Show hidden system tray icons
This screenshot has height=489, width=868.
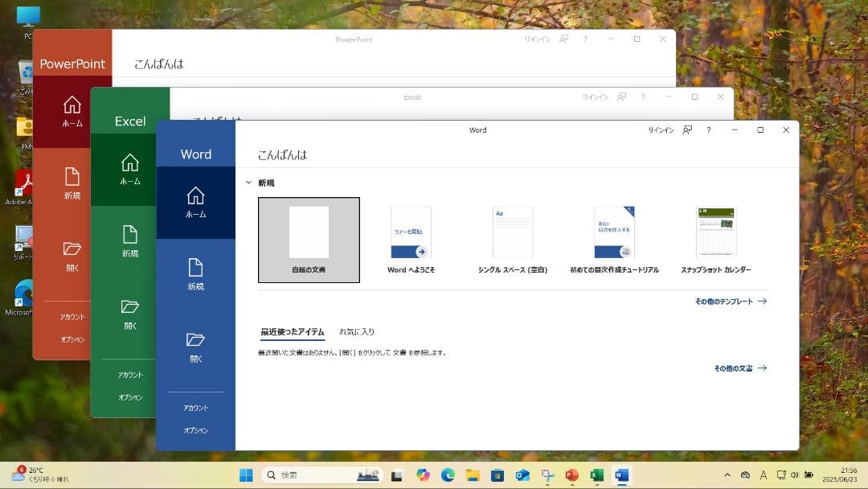pyautogui.click(x=727, y=475)
